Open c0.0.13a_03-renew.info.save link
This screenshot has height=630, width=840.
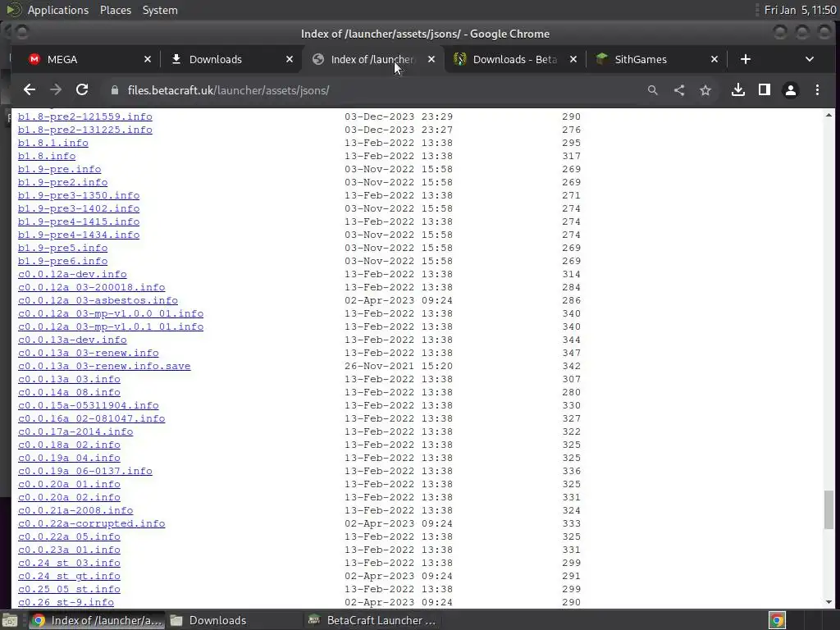coord(104,366)
